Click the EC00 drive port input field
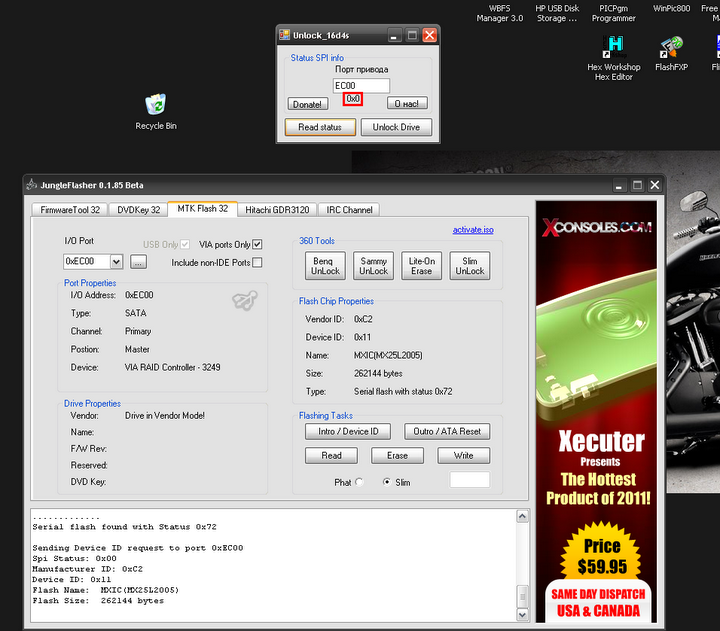The image size is (720, 631). click(361, 86)
